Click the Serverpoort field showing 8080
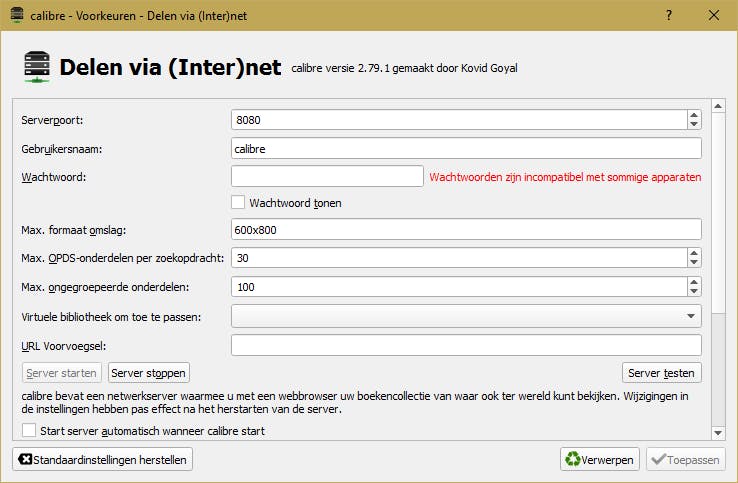Viewport: 738px width, 483px height. click(x=459, y=120)
